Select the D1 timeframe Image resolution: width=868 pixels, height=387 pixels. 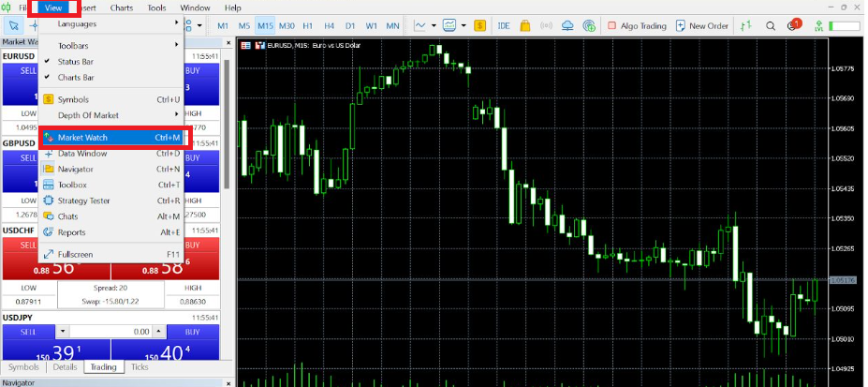pos(350,25)
